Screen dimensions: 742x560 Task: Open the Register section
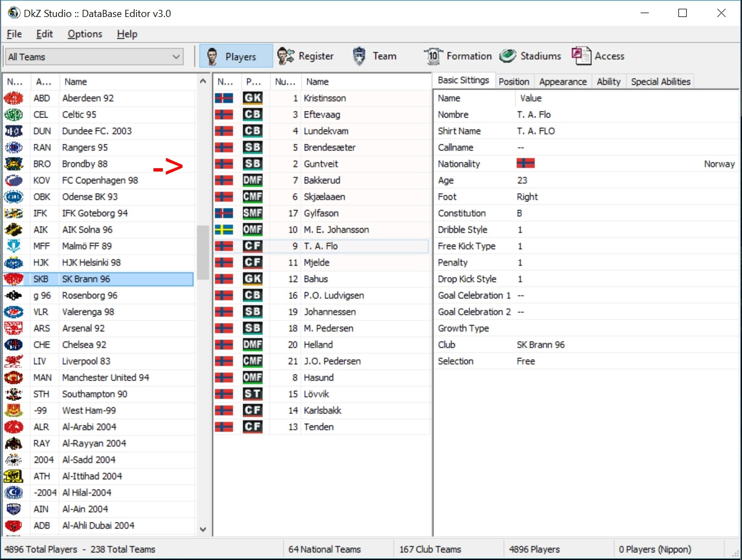(x=305, y=56)
